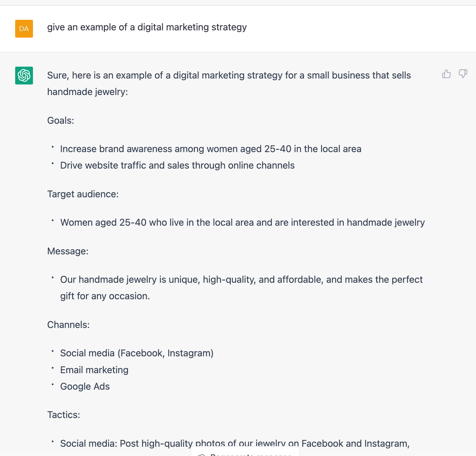Click the "Drive website traffic" bullet point

[177, 165]
